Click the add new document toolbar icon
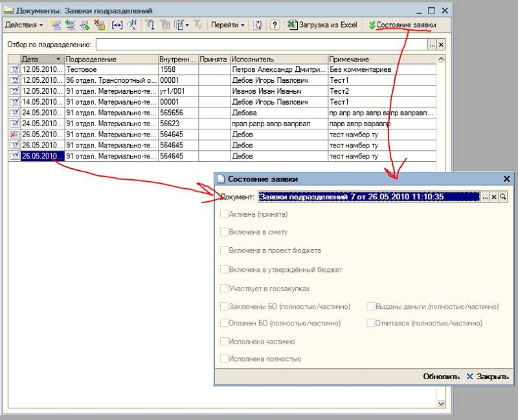518x420 pixels. point(56,25)
